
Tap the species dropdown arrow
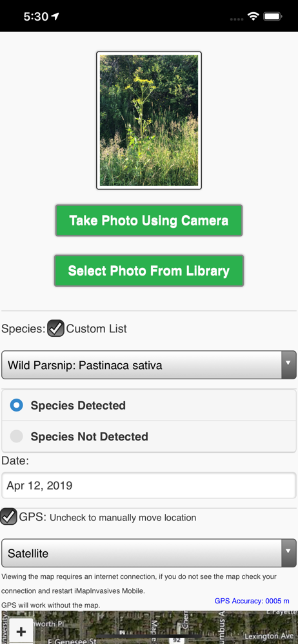tap(288, 365)
